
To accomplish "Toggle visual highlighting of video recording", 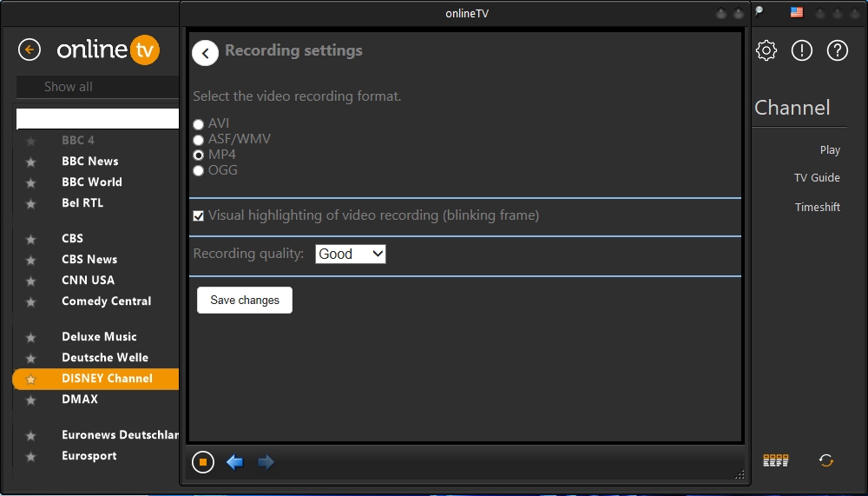I will click(199, 215).
